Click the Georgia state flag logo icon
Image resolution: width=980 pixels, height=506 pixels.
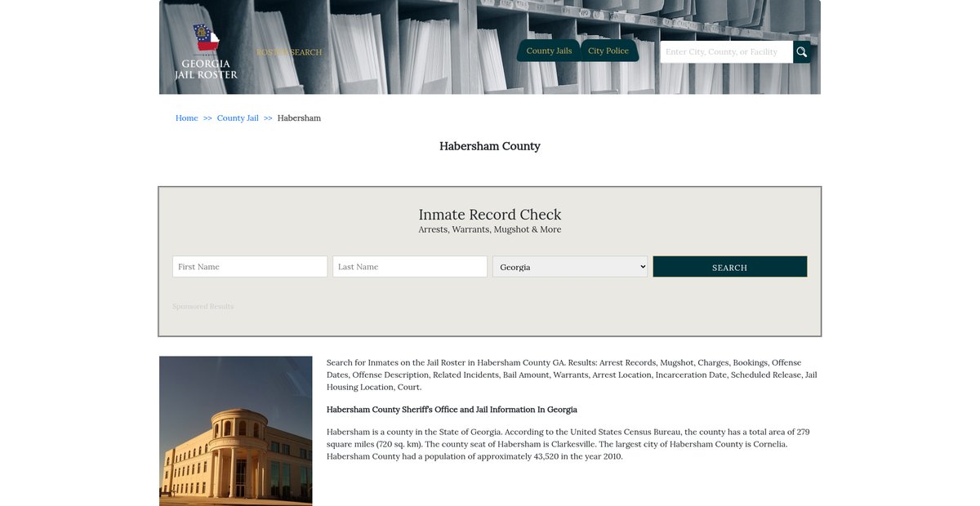coord(206,38)
